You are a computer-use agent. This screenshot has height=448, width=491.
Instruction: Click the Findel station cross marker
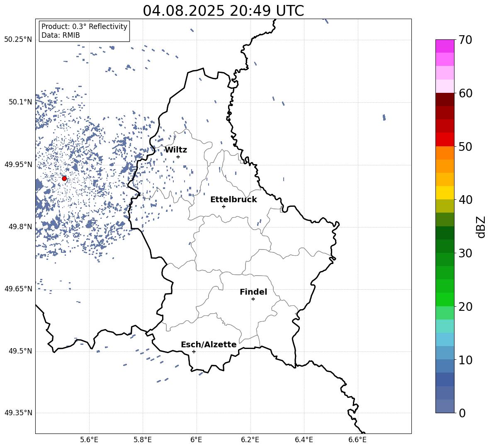click(x=253, y=299)
